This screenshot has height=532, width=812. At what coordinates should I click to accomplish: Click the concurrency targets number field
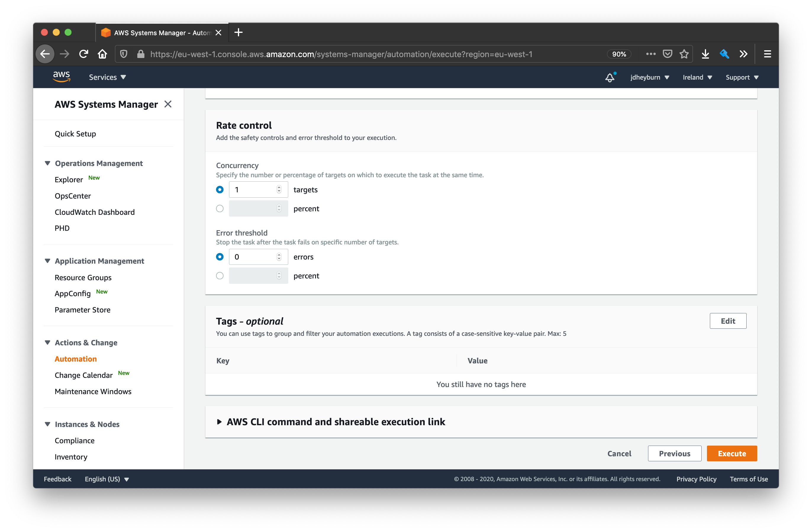(258, 189)
